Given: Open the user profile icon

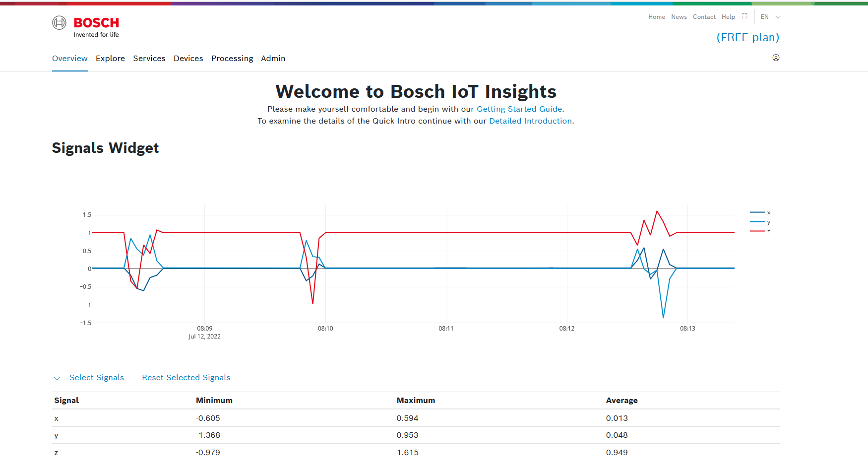Looking at the screenshot, I should tap(776, 58).
